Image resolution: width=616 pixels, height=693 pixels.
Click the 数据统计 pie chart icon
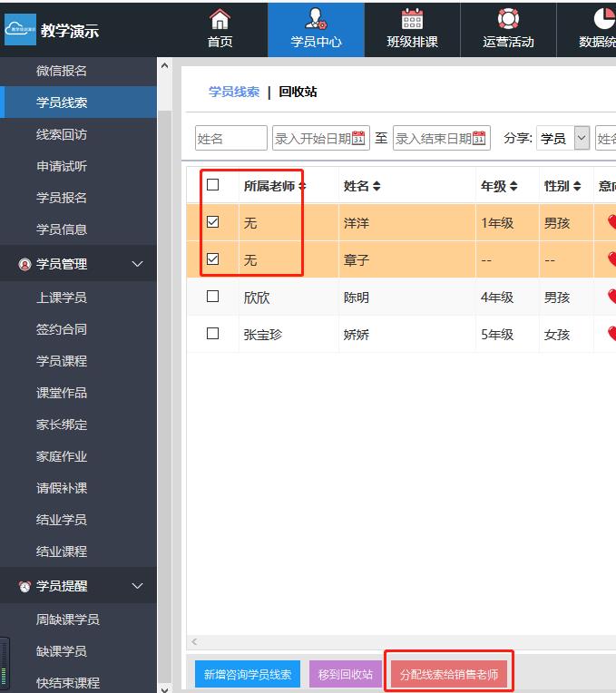(603, 19)
